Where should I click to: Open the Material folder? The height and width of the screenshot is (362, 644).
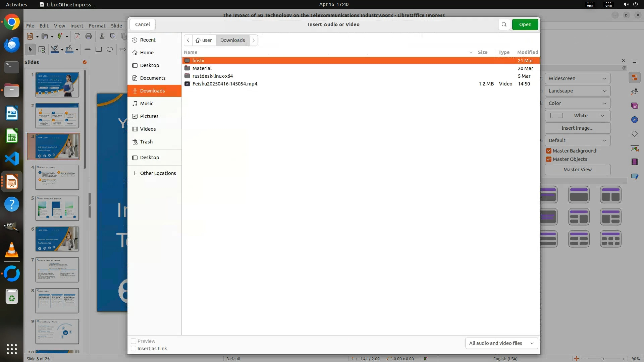point(202,68)
